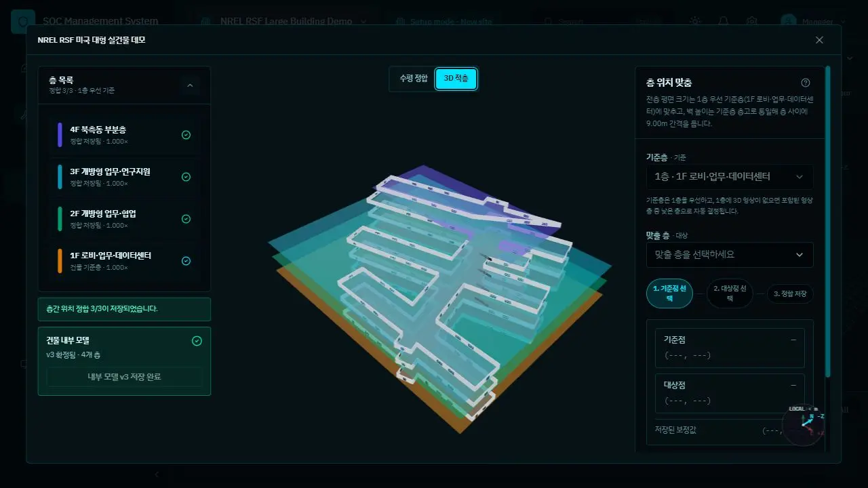The height and width of the screenshot is (488, 868).
Task: Click the check icon on the 3F 개방형 업무·연구지원 row
Action: tap(186, 177)
